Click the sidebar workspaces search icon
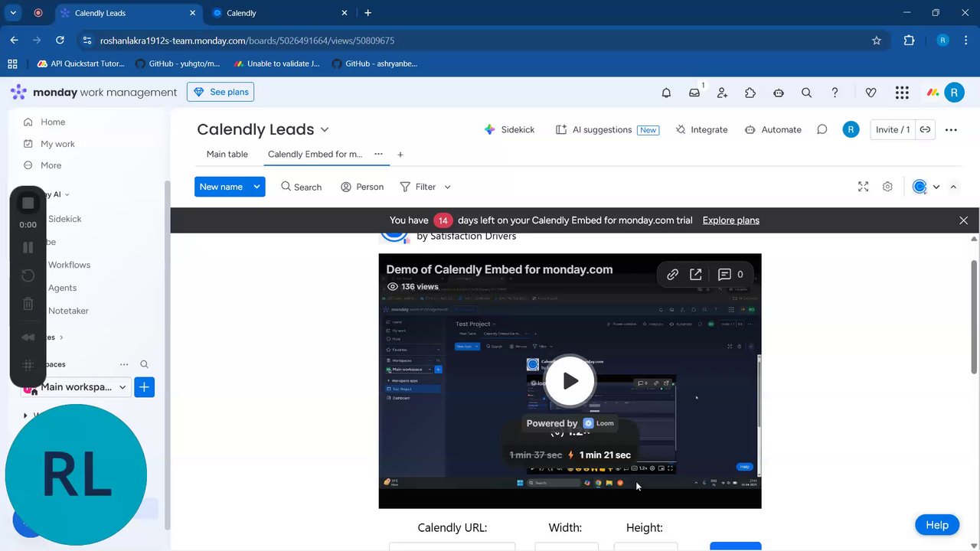The width and height of the screenshot is (980, 551). click(144, 364)
